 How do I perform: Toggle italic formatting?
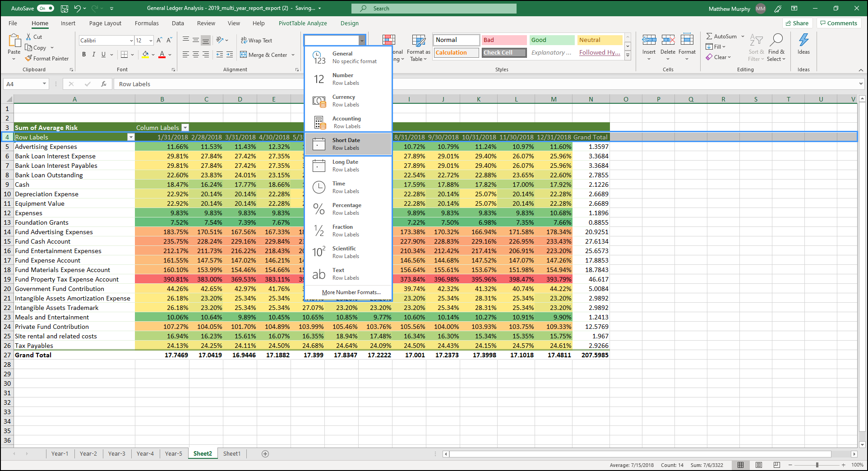(x=94, y=55)
